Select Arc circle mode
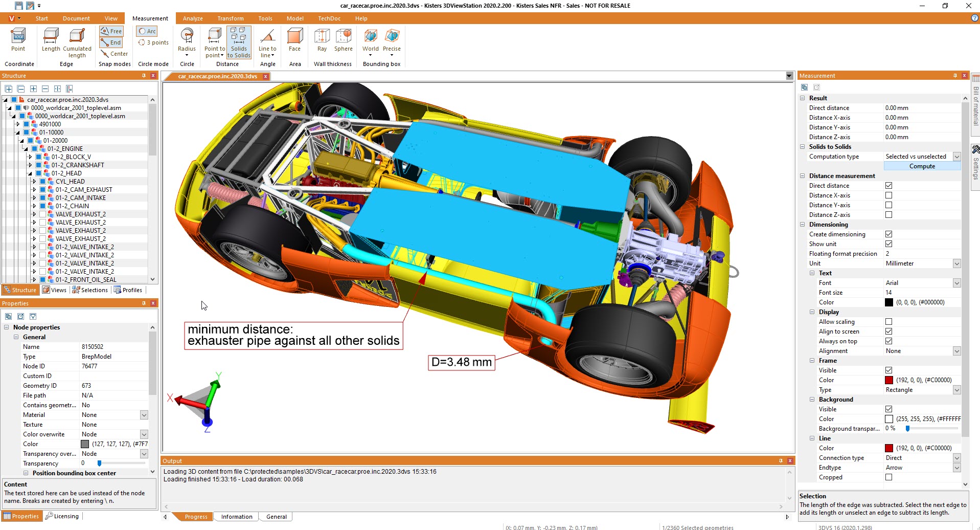This screenshot has height=530, width=980. point(147,31)
